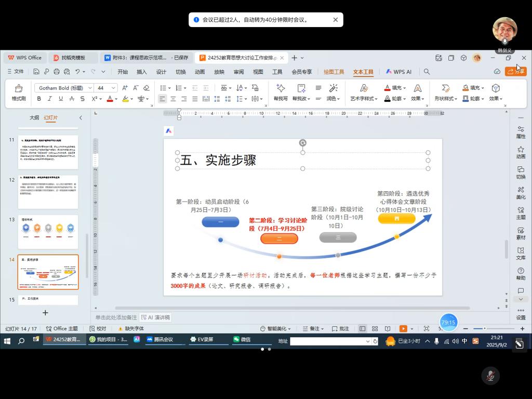The image size is (532, 399).
Task: Toggle bold formatting in the ribbon
Action: [39, 99]
